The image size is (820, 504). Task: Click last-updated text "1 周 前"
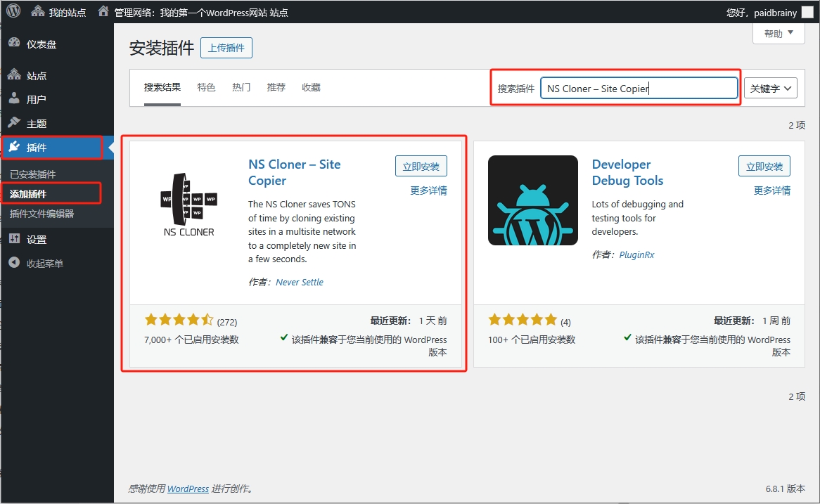776,321
